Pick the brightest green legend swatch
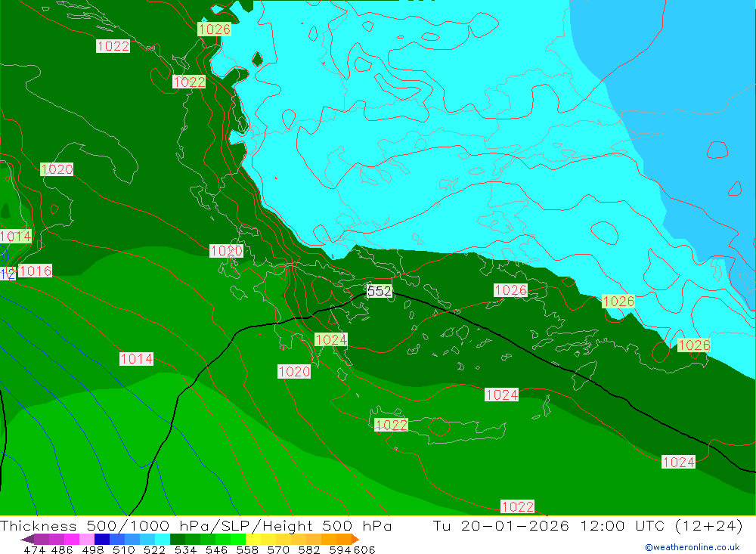756x554 pixels. pos(238,539)
